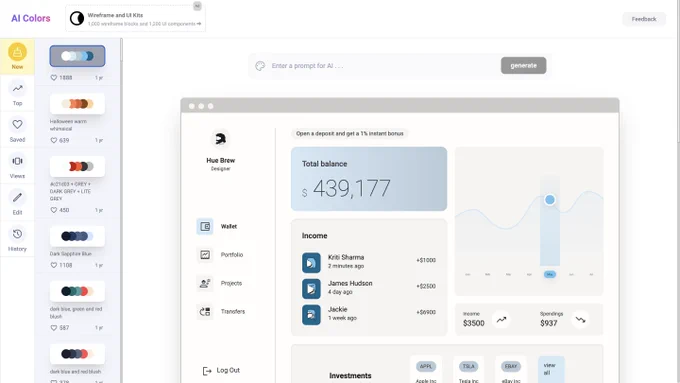Click the highlighted month label on chart
Image resolution: width=680 pixels, height=383 pixels.
pos(549,275)
